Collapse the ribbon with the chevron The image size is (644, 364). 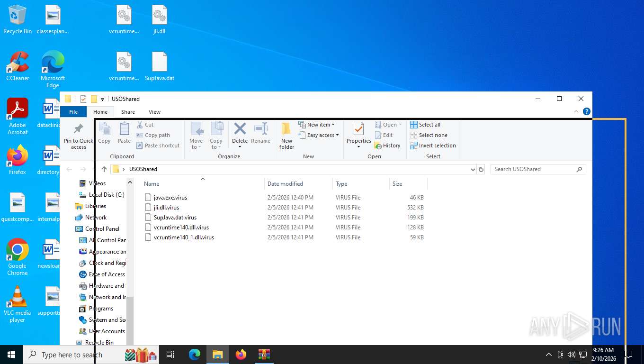[x=576, y=112]
